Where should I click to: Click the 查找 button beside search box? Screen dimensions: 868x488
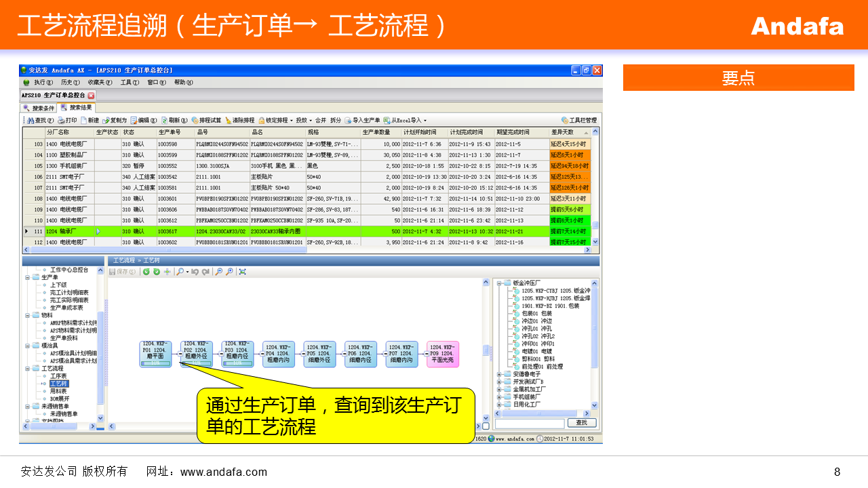coord(581,423)
